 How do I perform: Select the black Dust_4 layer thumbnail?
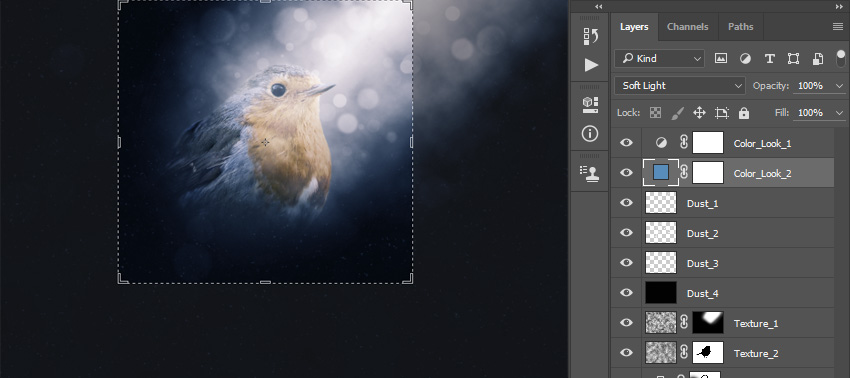tap(661, 293)
